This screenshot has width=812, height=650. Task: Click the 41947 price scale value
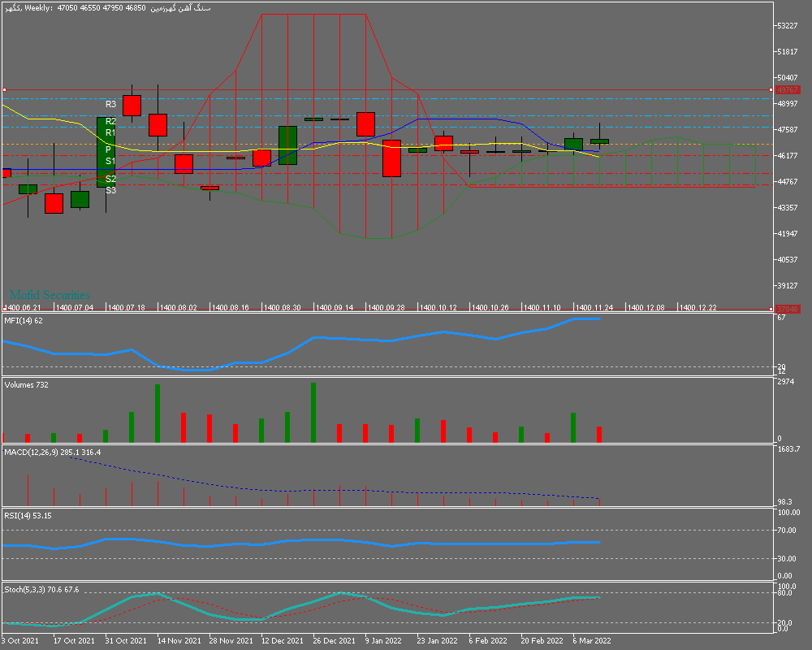pos(788,233)
